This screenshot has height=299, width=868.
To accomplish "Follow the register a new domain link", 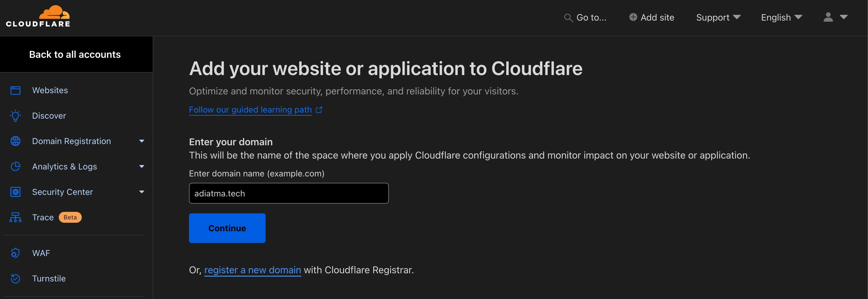I will (253, 270).
